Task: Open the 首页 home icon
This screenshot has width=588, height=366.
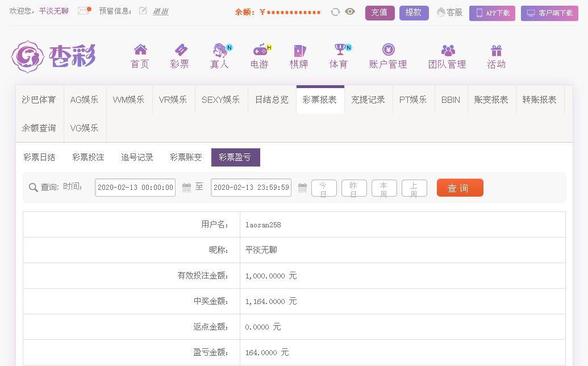Action: tap(140, 50)
